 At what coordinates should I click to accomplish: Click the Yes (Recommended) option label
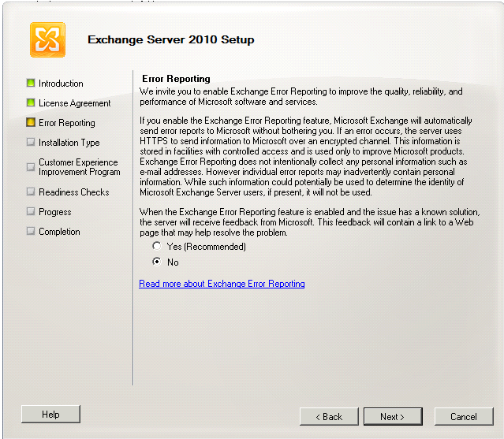coord(207,247)
